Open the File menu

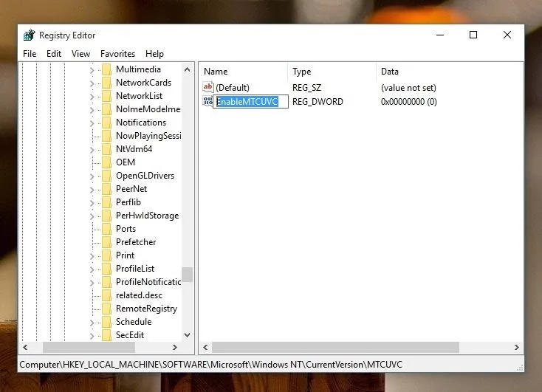(30, 54)
